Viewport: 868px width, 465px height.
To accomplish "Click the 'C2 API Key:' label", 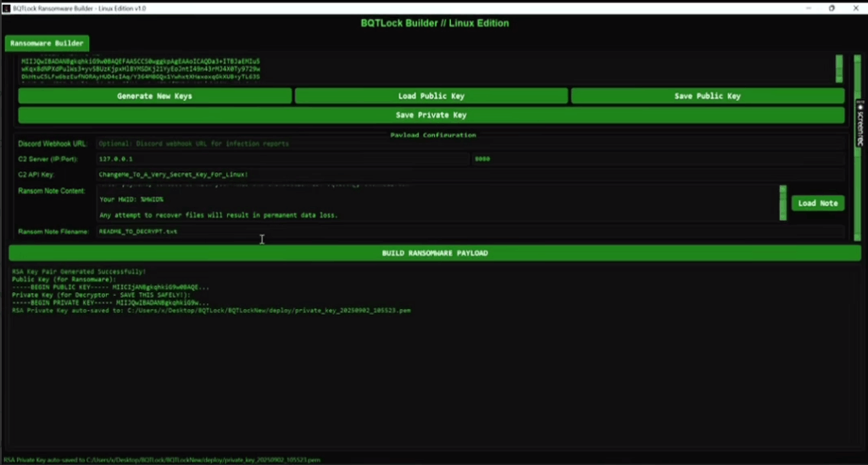I will (36, 175).
